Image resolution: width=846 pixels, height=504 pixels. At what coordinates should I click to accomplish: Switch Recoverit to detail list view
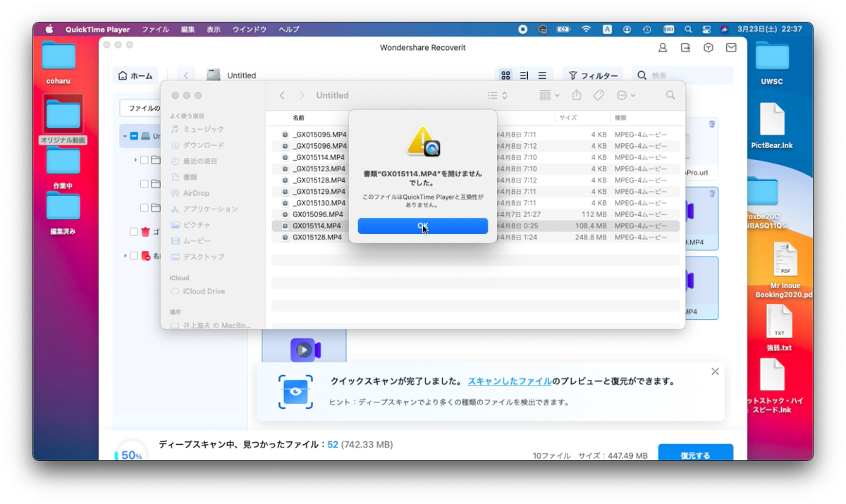(x=524, y=75)
